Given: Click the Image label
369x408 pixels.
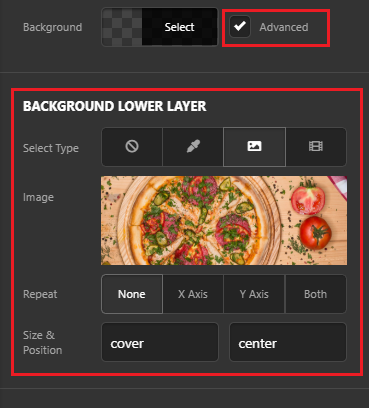Looking at the screenshot, I should (38, 197).
